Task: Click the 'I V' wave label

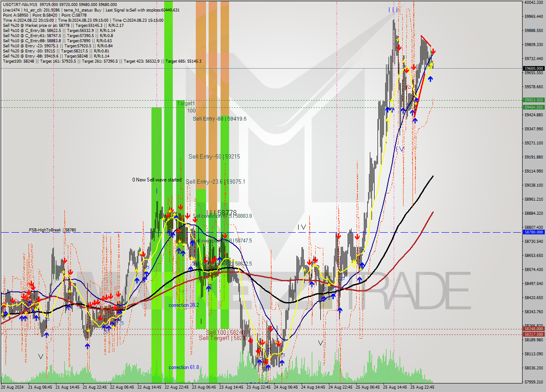Action: [x=302, y=227]
